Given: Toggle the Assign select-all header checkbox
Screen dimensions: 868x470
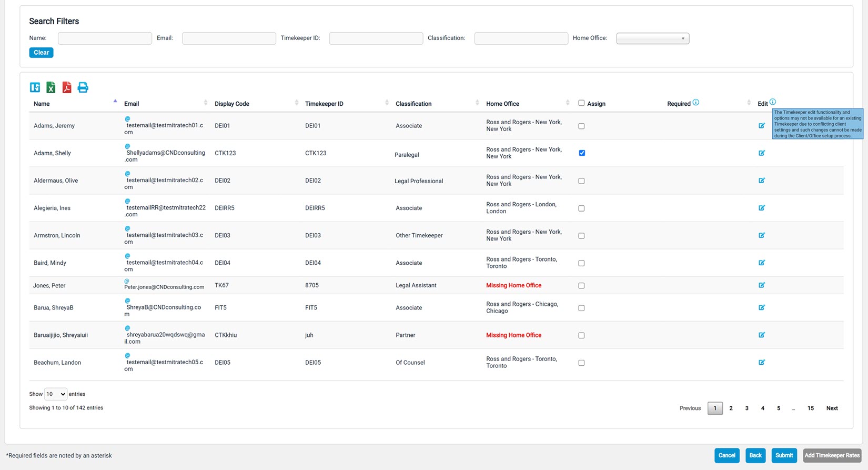Looking at the screenshot, I should tap(581, 103).
